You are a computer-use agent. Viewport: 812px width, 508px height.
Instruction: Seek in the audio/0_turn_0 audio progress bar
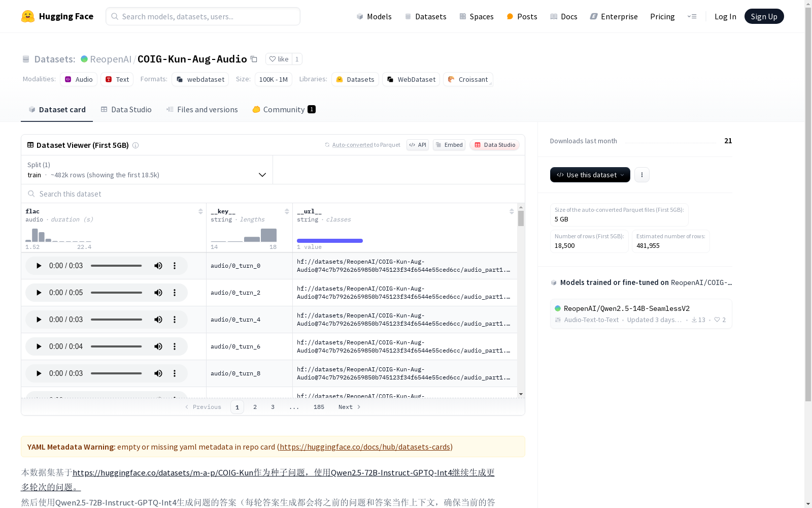pyautogui.click(x=116, y=266)
